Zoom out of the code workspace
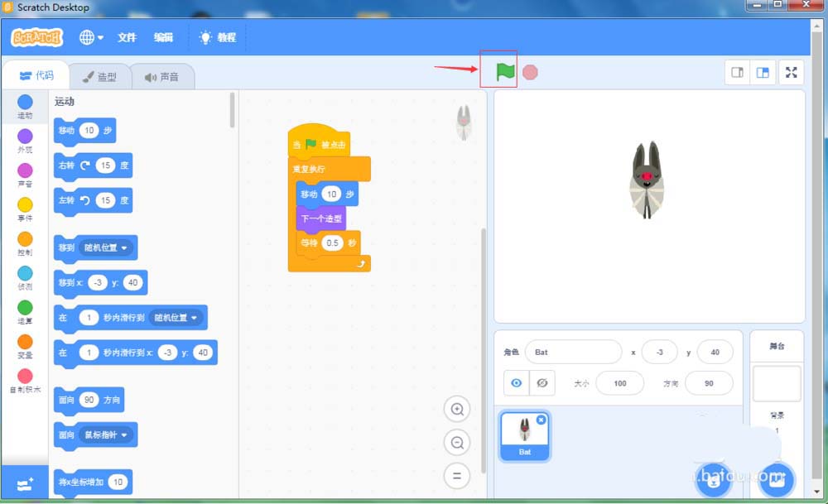 point(456,443)
